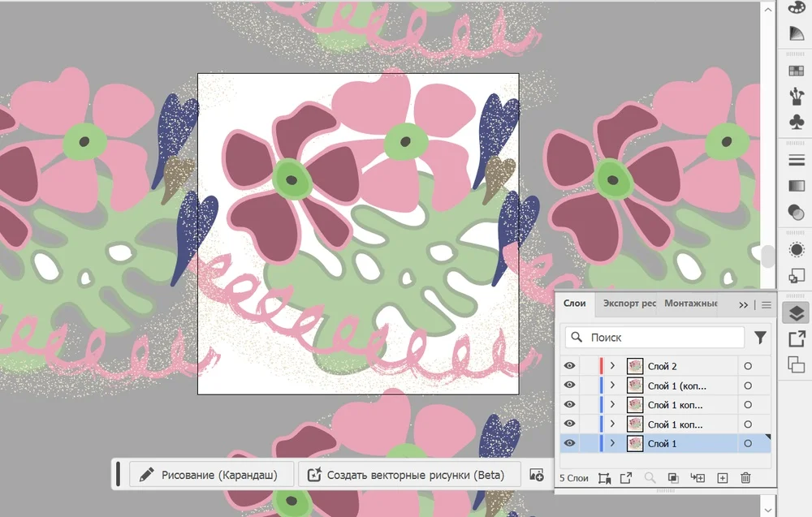Open the Stroke panel icon
This screenshot has height=517, width=812.
click(x=796, y=161)
